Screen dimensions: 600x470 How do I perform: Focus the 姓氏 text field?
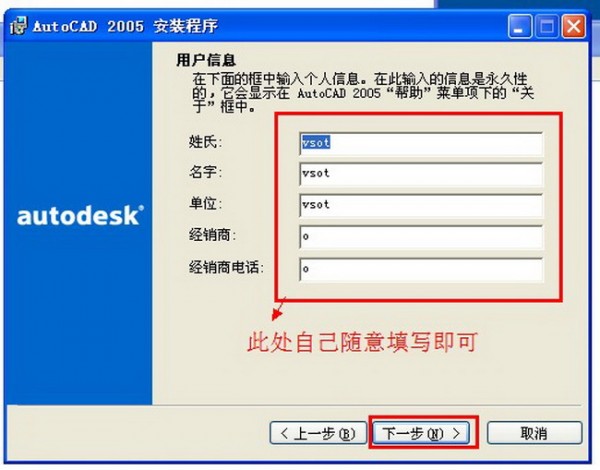pos(421,144)
